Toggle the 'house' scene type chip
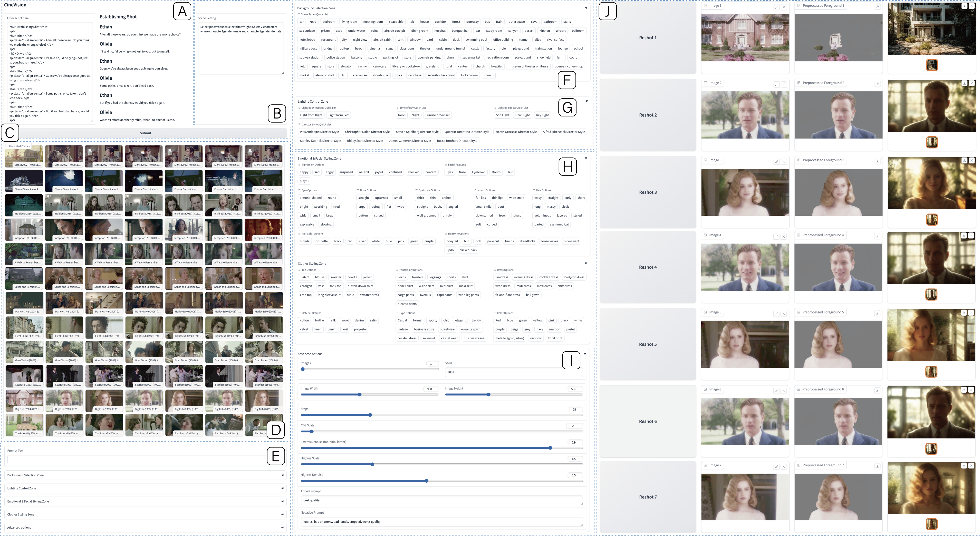Screen dimensions: 980x536 tap(424, 22)
